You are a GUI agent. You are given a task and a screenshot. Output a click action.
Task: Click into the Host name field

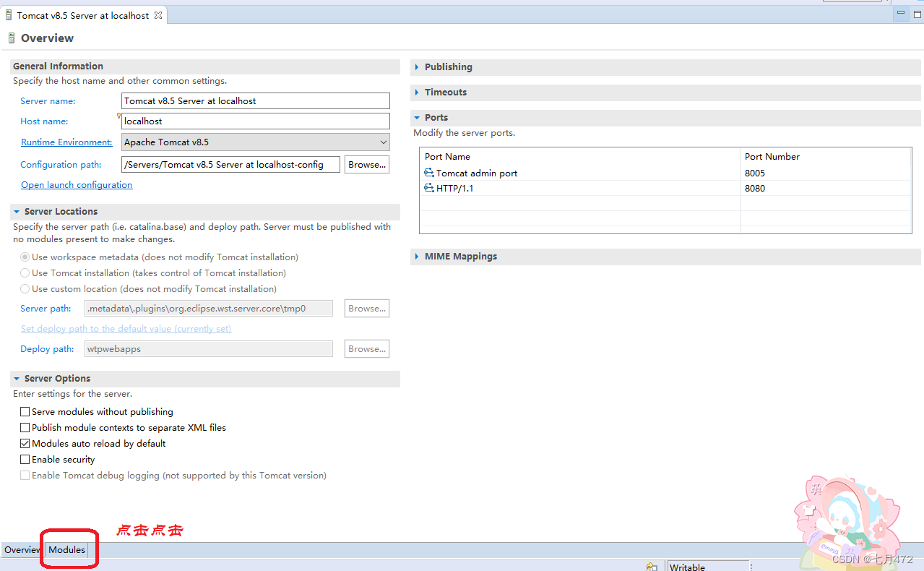(256, 121)
